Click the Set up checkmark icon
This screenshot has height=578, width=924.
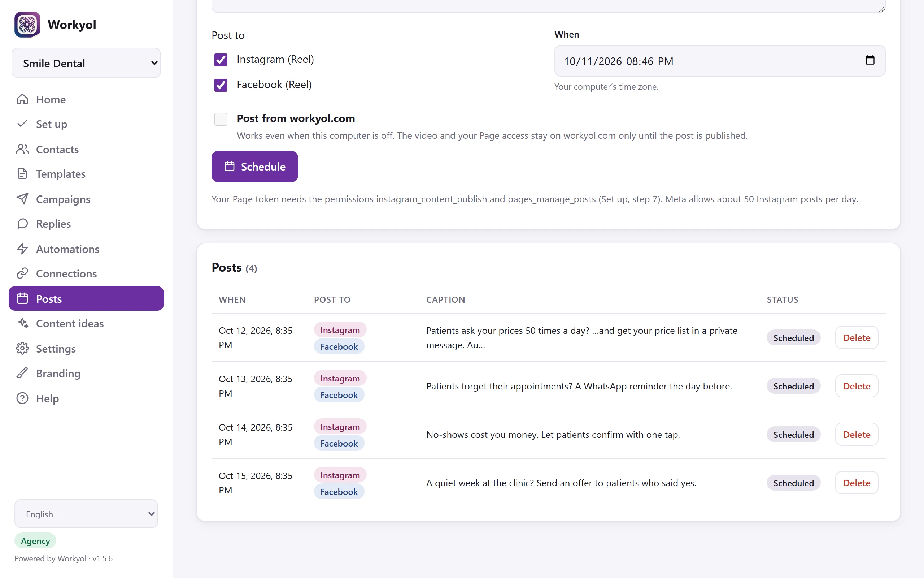pyautogui.click(x=22, y=124)
